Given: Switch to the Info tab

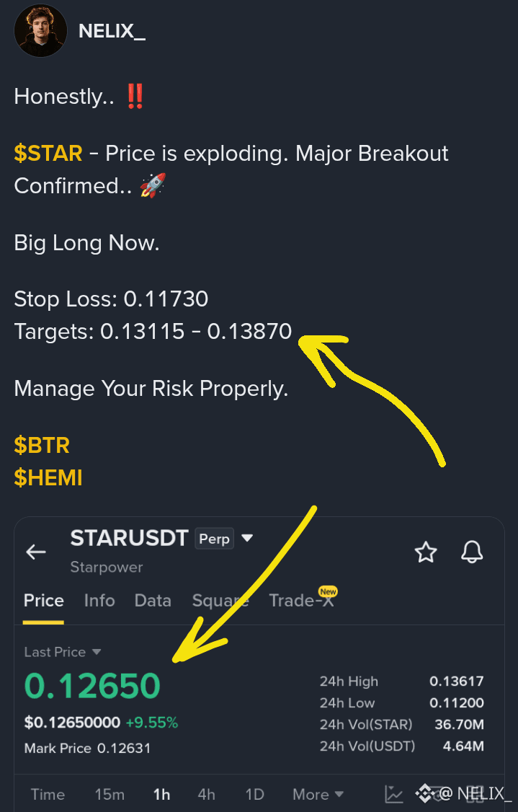Looking at the screenshot, I should [x=99, y=601].
